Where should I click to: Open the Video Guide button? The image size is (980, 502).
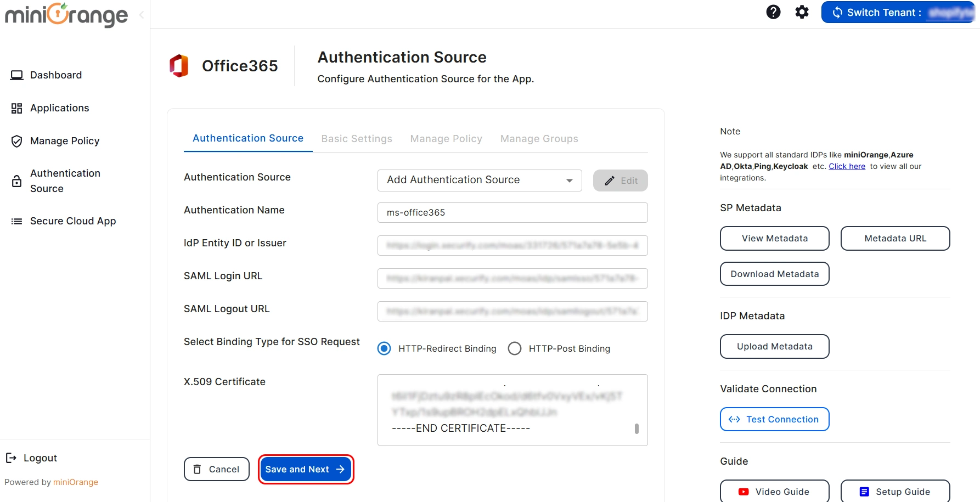[775, 492]
